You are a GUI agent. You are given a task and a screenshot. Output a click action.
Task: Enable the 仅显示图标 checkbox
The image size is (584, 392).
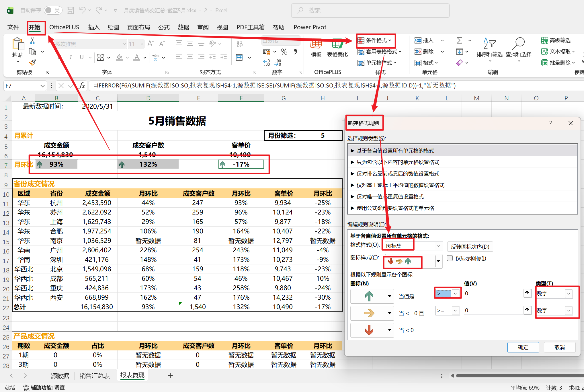450,258
